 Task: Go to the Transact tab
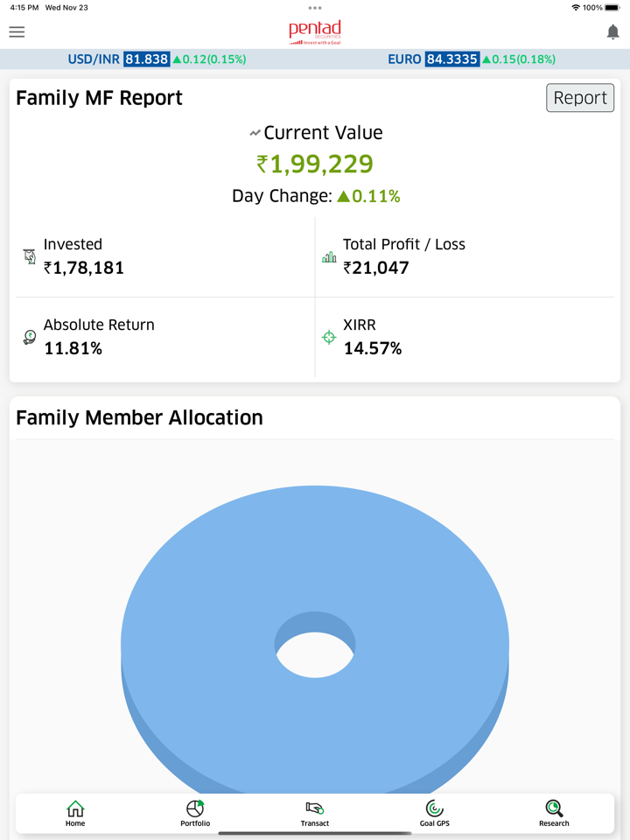point(315,813)
